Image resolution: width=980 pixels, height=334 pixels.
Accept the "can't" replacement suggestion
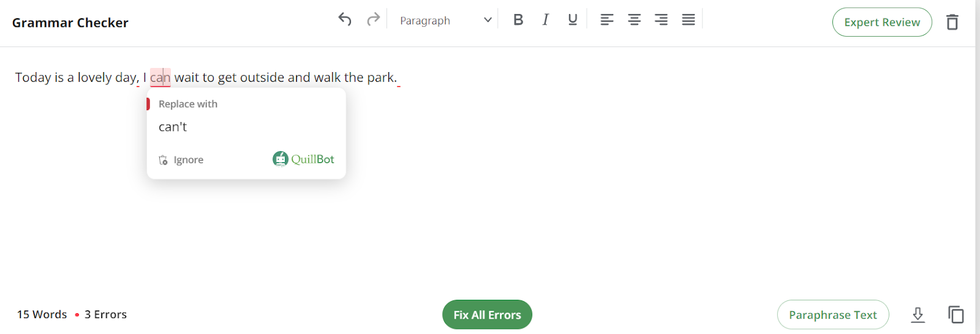coord(173,127)
